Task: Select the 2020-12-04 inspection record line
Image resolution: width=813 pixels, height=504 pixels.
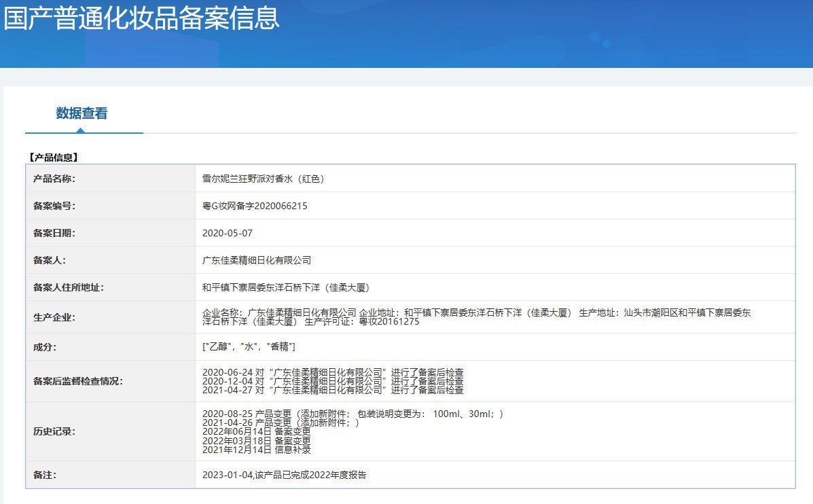Action: point(333,381)
